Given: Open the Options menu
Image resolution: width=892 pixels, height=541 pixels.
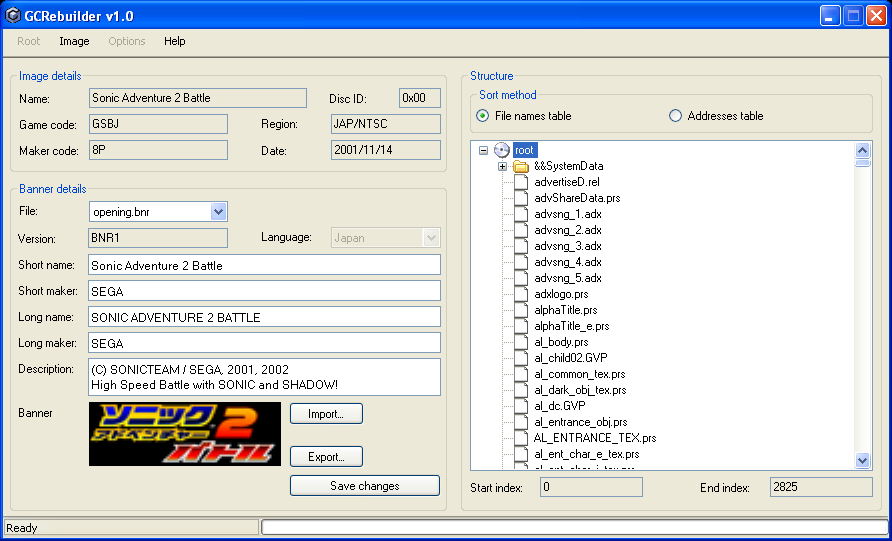Looking at the screenshot, I should 127,41.
